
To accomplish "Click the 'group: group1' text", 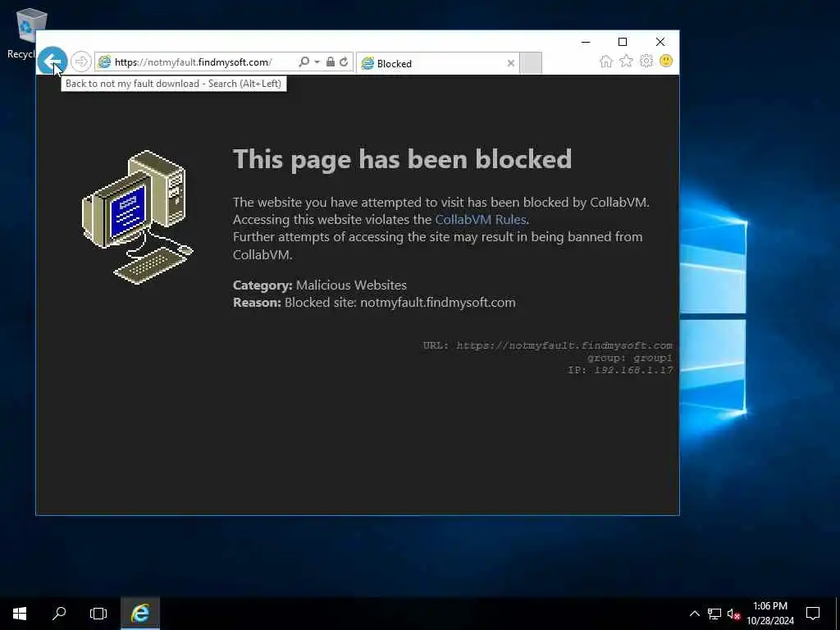I will (x=630, y=358).
